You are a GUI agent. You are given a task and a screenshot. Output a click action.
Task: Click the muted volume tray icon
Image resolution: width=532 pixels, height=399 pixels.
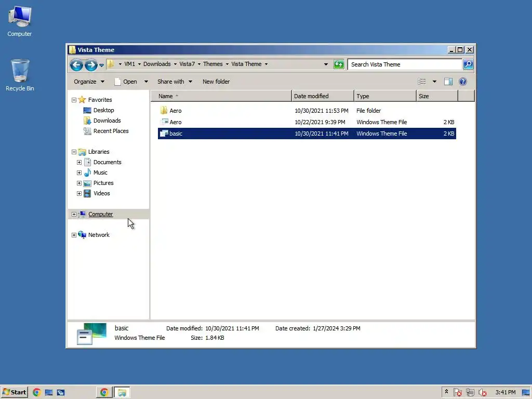tap(482, 393)
